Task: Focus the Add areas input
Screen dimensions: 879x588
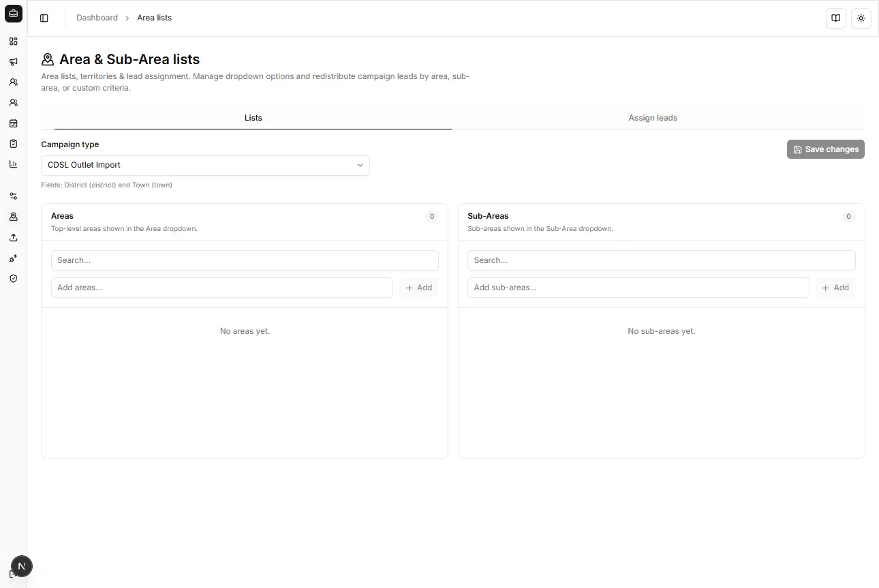Action: [x=222, y=288]
